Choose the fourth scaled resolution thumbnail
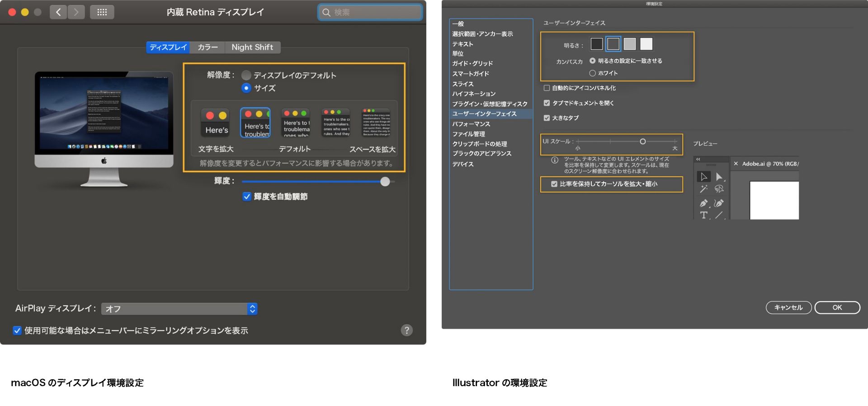Image resolution: width=868 pixels, height=406 pixels. pyautogui.click(x=335, y=123)
